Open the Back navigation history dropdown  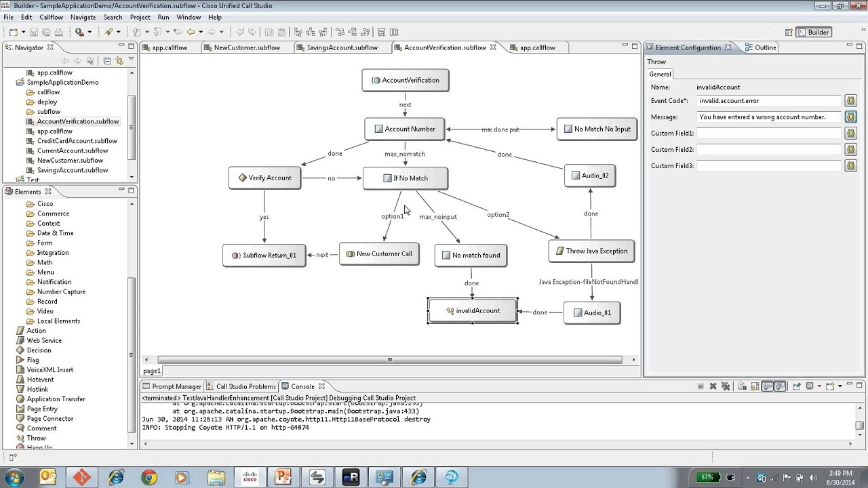click(201, 32)
